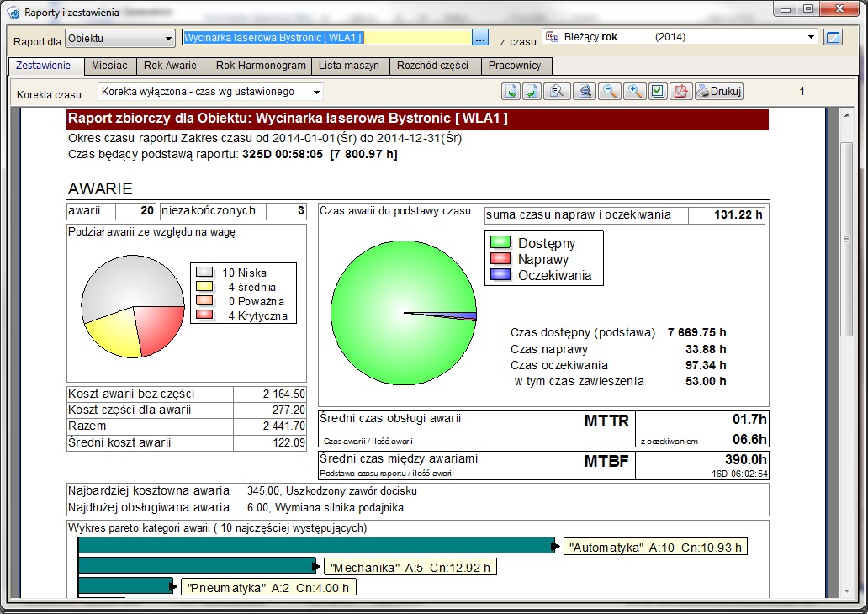Click the Dostępny green legend swatch
This screenshot has height=614, width=868.
point(500,242)
